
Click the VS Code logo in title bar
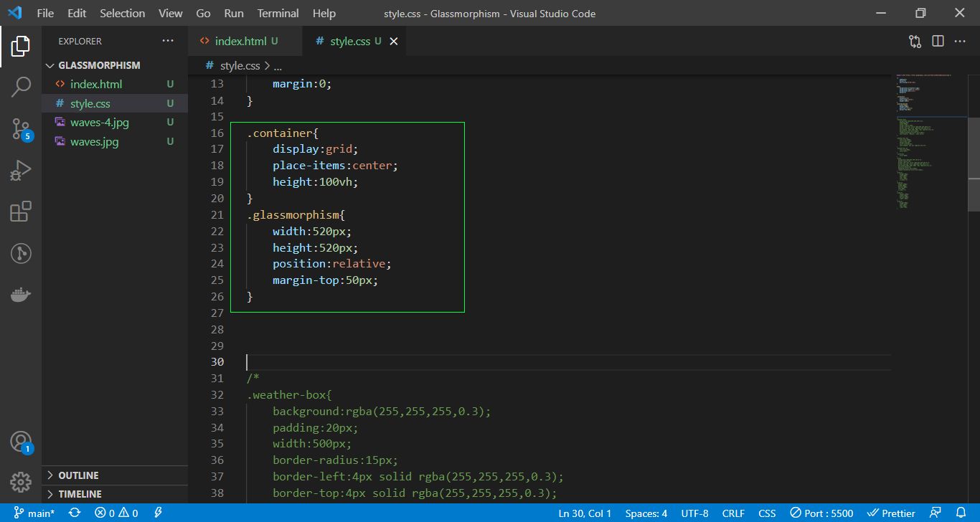[x=15, y=13]
